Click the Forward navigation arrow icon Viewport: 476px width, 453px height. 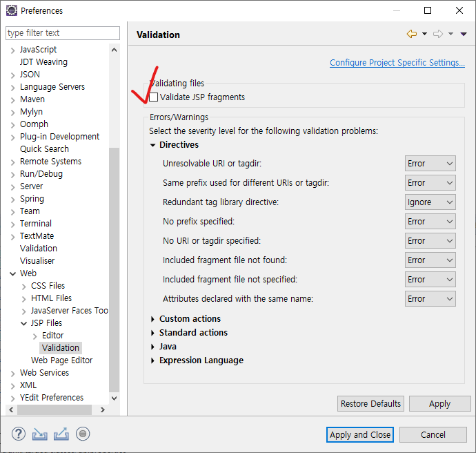pyautogui.click(x=438, y=34)
